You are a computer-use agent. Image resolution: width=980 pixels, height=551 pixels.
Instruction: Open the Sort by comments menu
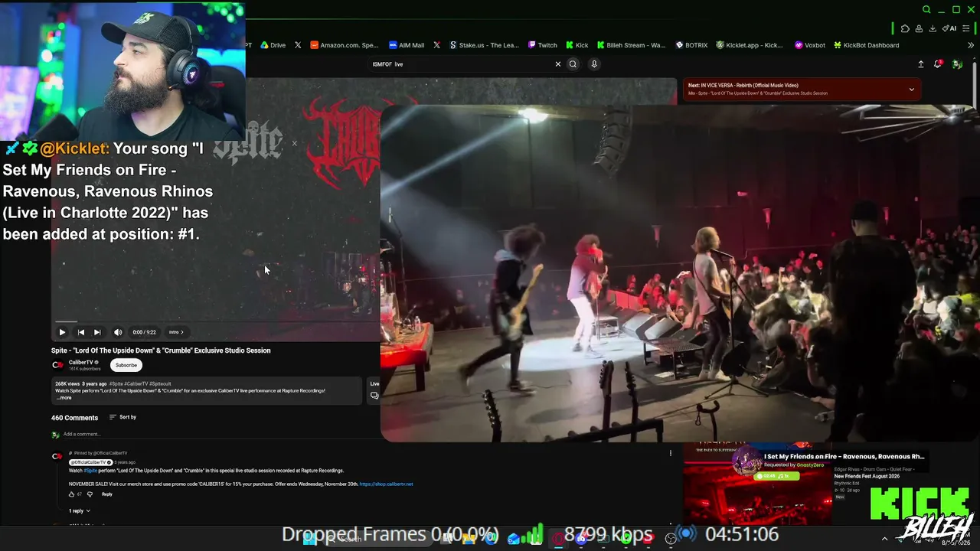(122, 417)
